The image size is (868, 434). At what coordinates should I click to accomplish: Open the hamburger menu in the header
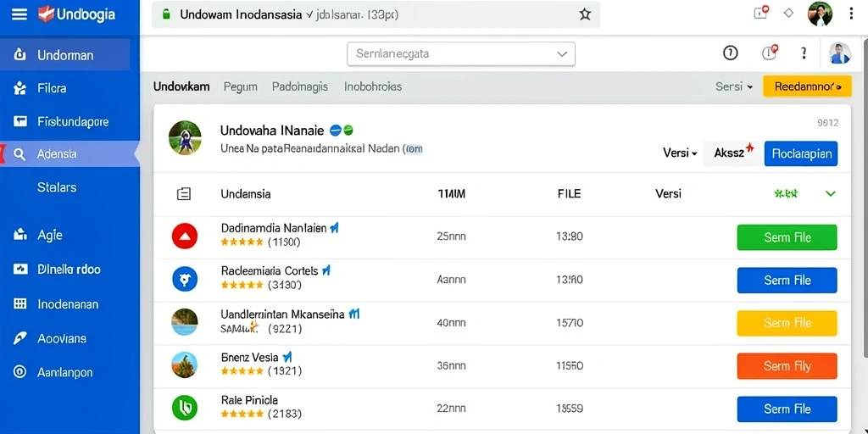click(19, 14)
